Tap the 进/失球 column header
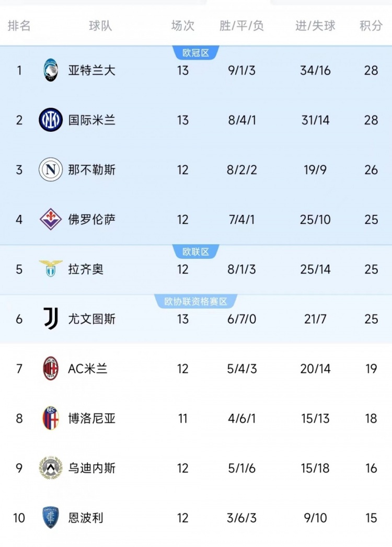The width and height of the screenshot is (392, 547). pos(315,26)
